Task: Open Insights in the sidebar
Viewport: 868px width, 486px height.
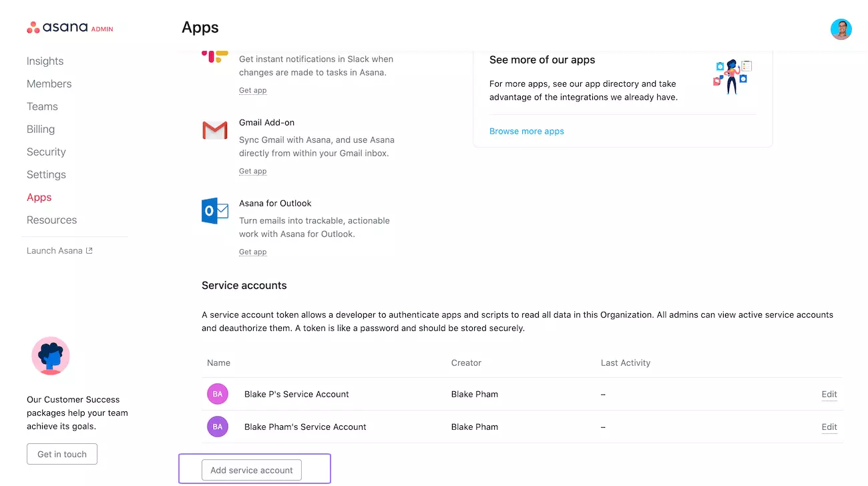Action: (x=45, y=61)
